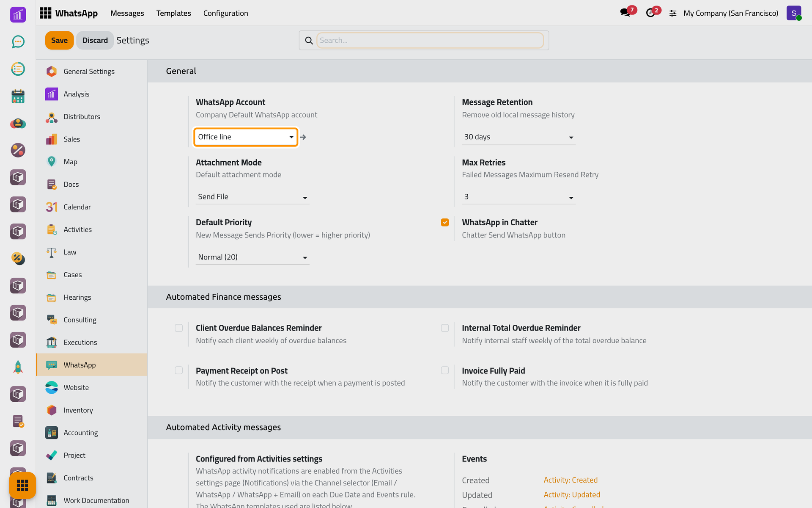The height and width of the screenshot is (508, 812).
Task: Enable Client Overdue Balances Reminder checkbox
Action: [x=179, y=328]
